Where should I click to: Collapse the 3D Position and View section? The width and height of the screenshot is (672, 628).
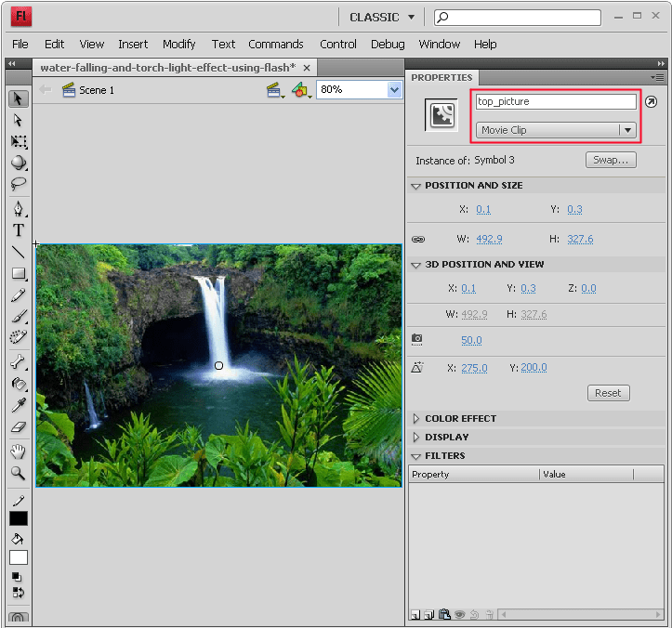pyautogui.click(x=415, y=265)
